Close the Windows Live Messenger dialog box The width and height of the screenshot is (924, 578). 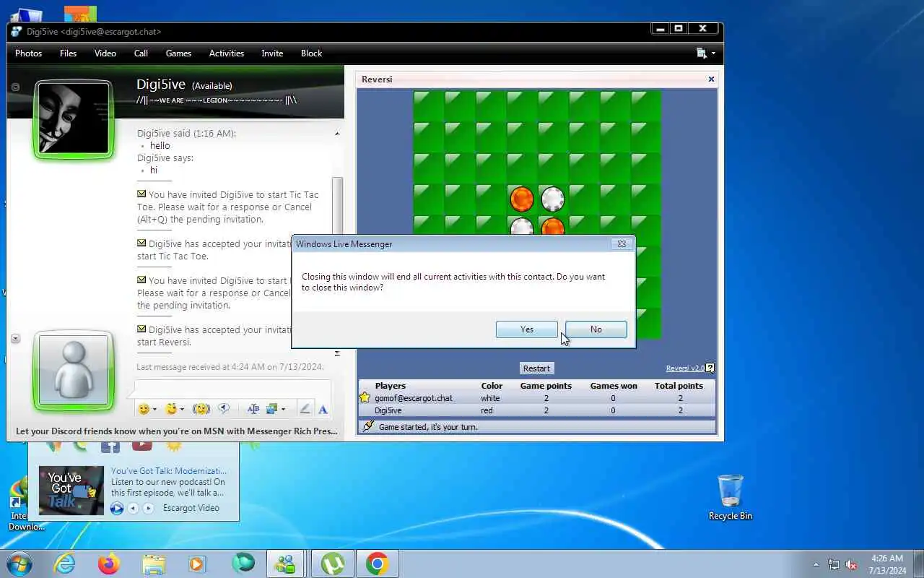[622, 244]
